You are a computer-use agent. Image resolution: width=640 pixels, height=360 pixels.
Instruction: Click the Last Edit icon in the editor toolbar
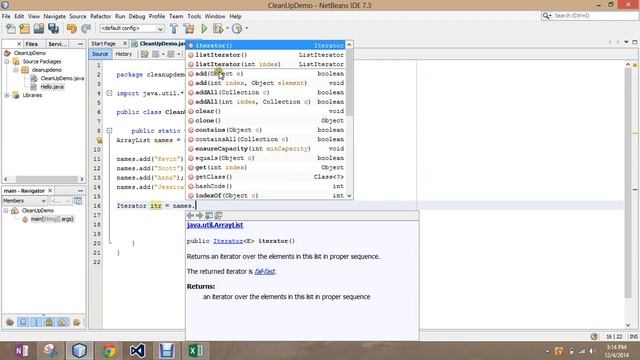tap(144, 54)
